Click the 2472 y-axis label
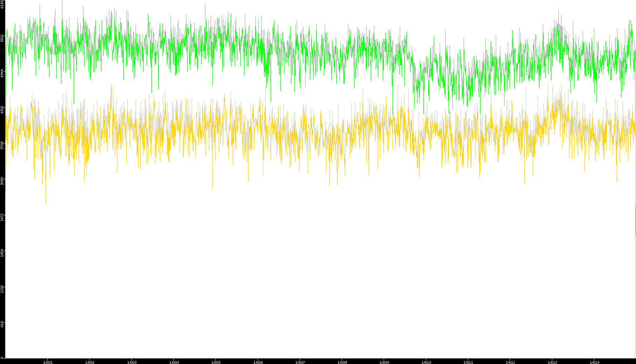Viewport: 636px width, 364px height. [2, 217]
